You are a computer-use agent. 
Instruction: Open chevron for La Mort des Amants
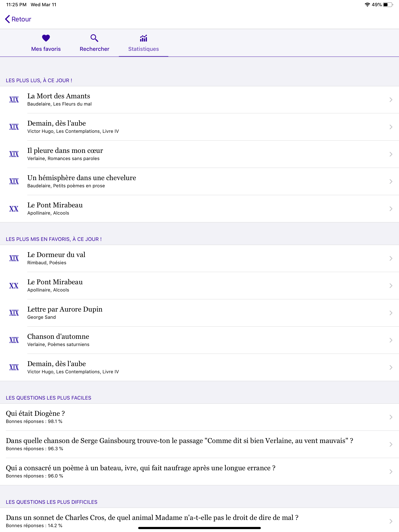pos(391,100)
